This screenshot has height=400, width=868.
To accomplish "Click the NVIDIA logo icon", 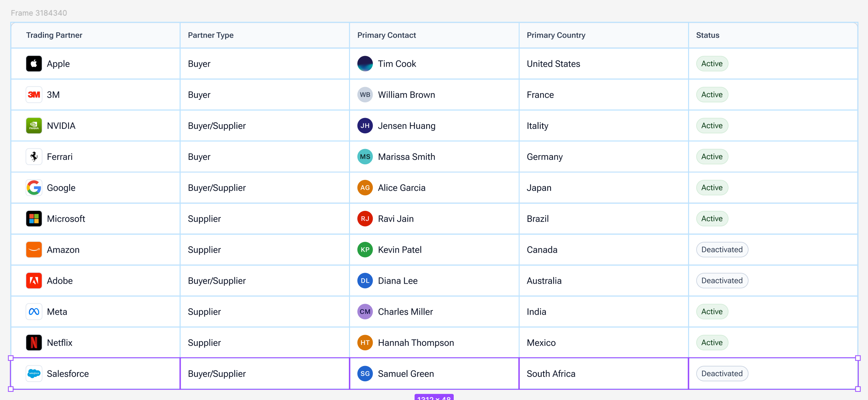I will click(x=34, y=126).
